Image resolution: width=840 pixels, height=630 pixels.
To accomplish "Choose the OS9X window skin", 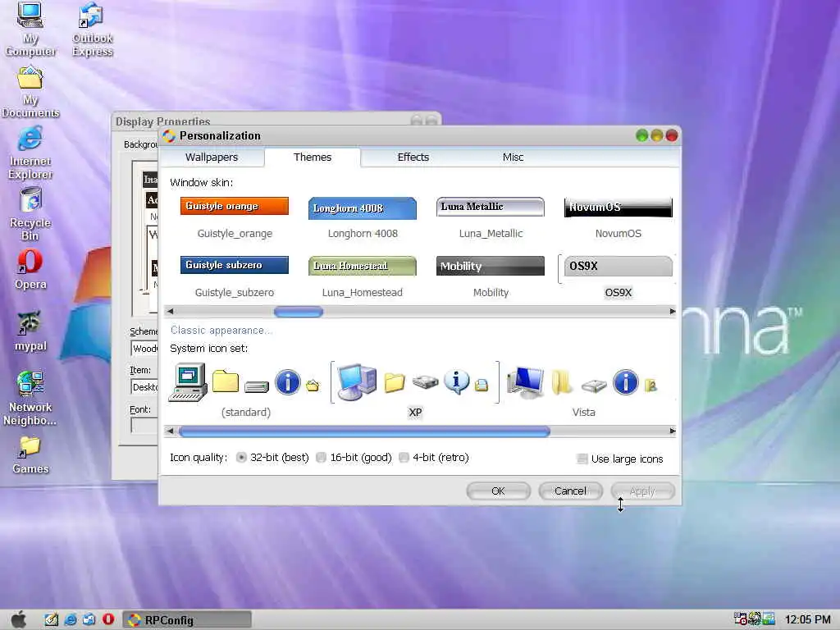I will (x=619, y=277).
